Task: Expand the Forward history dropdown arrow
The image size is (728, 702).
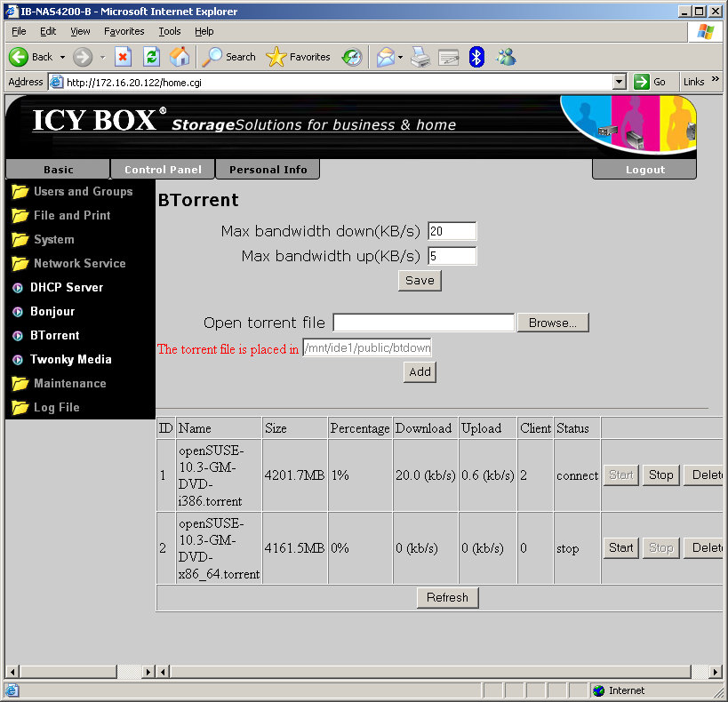Action: pyautogui.click(x=102, y=58)
